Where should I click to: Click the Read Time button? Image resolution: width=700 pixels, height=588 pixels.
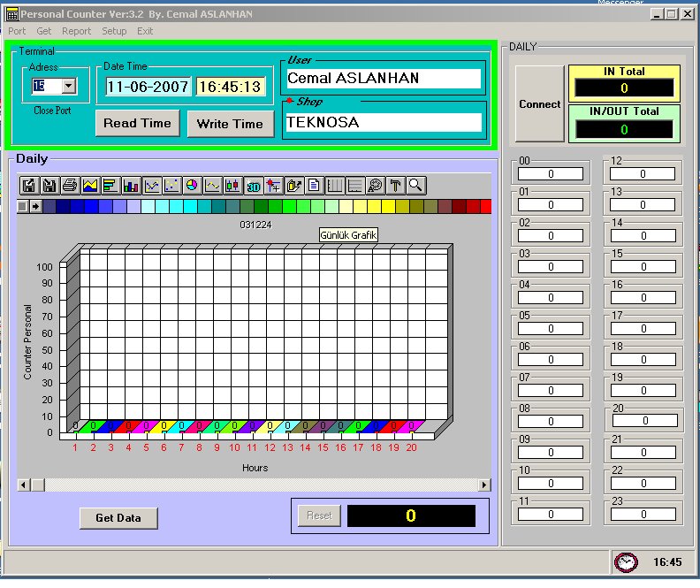138,123
